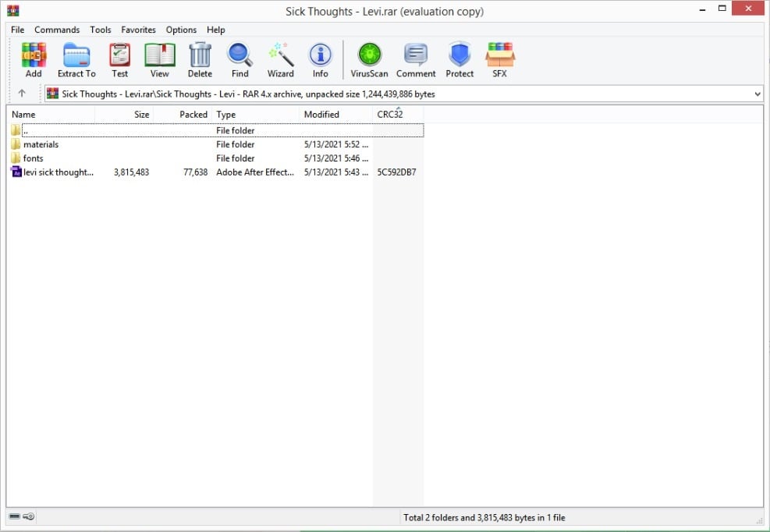770x532 pixels.
Task: Click the drive icon in status bar
Action: (15, 516)
